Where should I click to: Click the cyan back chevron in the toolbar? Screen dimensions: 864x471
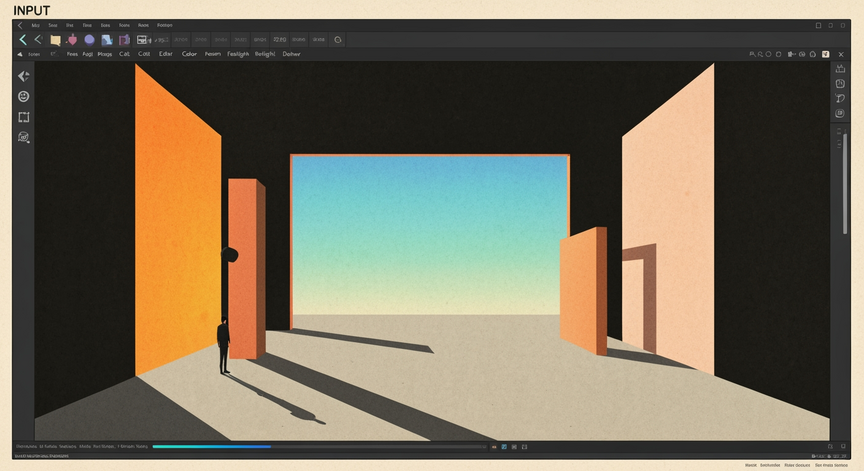pyautogui.click(x=23, y=40)
